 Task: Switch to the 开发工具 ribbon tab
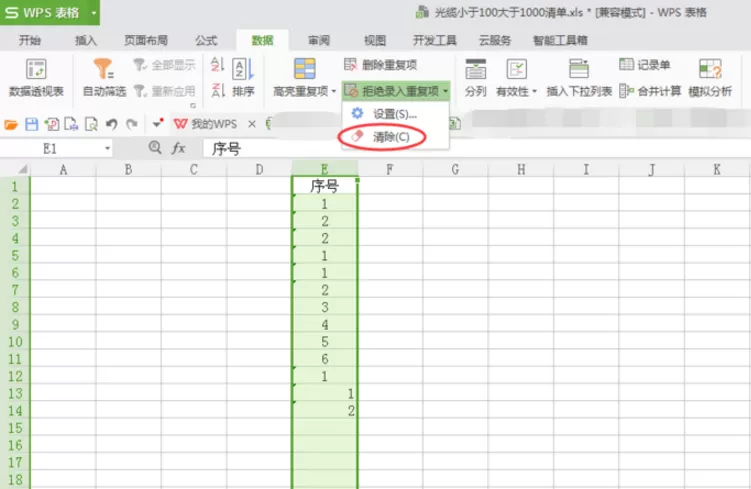[x=435, y=40]
